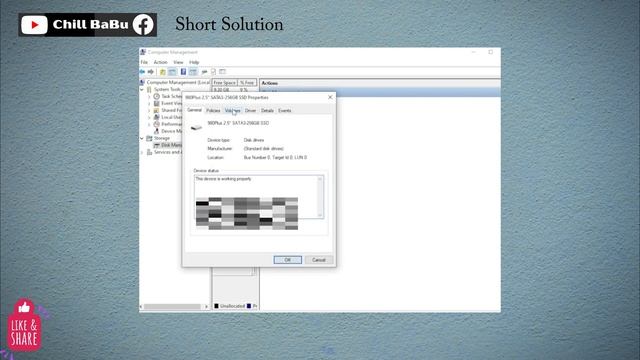Click the Forward arrow toolbar icon
The height and width of the screenshot is (360, 640).
click(151, 72)
